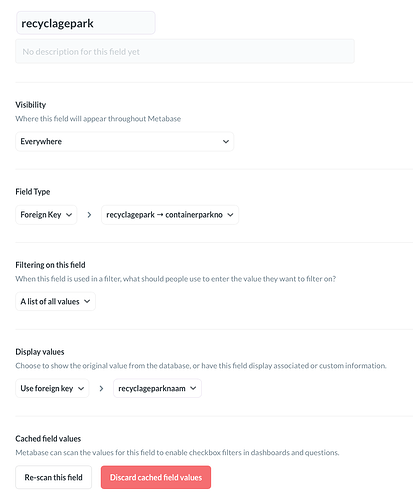The height and width of the screenshot is (500, 413).
Task: Click the chevron beside A list of all values
Action: [x=87, y=302]
